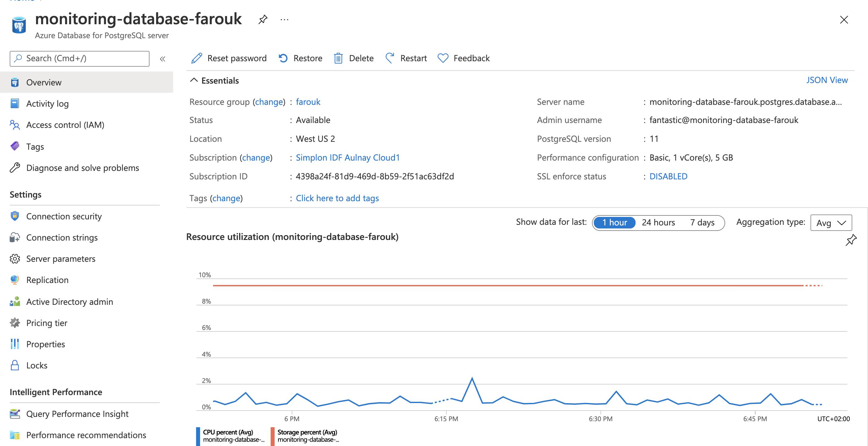Click the Restore circular arrow icon
Viewport: 868px width, 446px height.
(x=283, y=58)
